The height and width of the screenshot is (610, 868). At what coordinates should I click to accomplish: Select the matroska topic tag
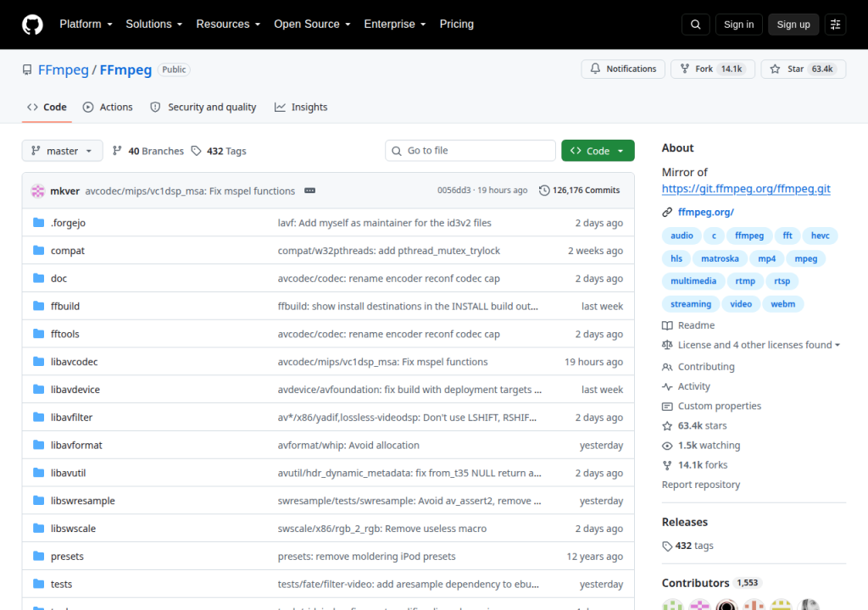pos(720,258)
